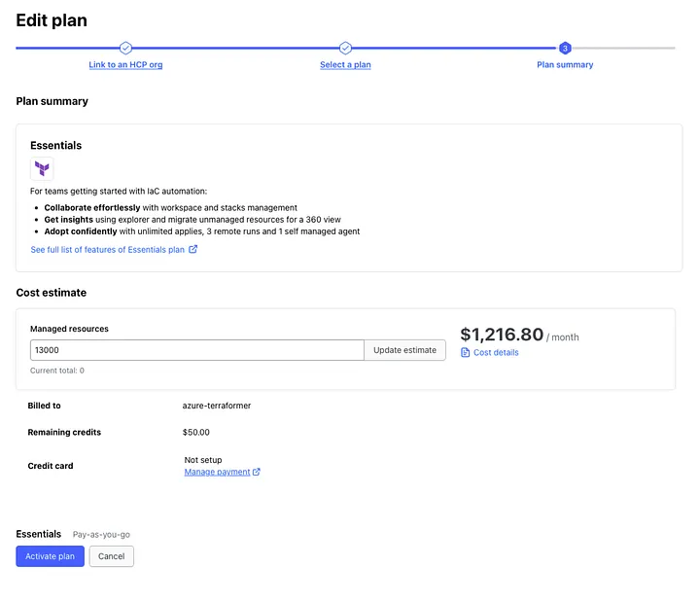Click the step 3 hexagon icon
The width and height of the screenshot is (700, 602).
pyautogui.click(x=565, y=48)
